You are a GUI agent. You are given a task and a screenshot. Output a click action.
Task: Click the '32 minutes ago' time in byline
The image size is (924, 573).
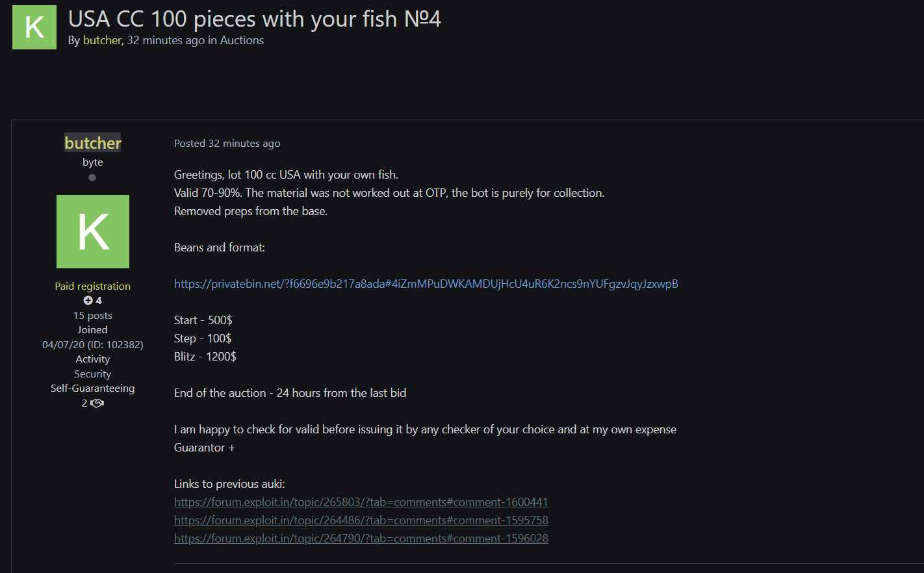pos(166,40)
